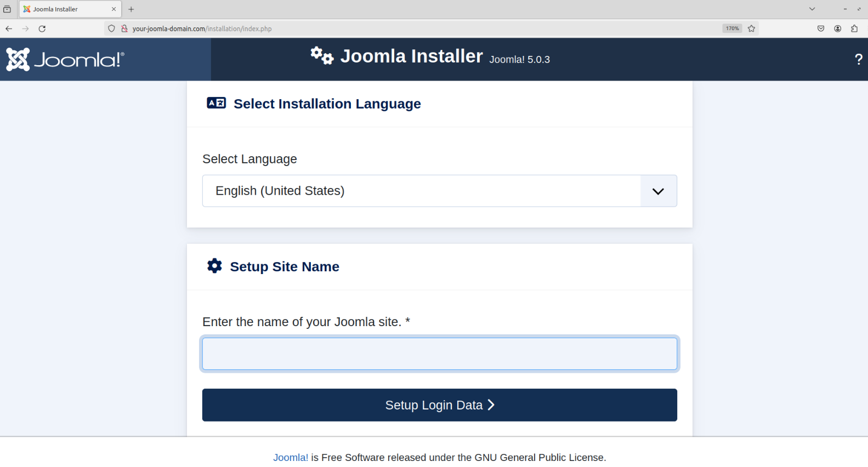Open the browser extensions icon
Screen dimensions: 868x467
854,29
